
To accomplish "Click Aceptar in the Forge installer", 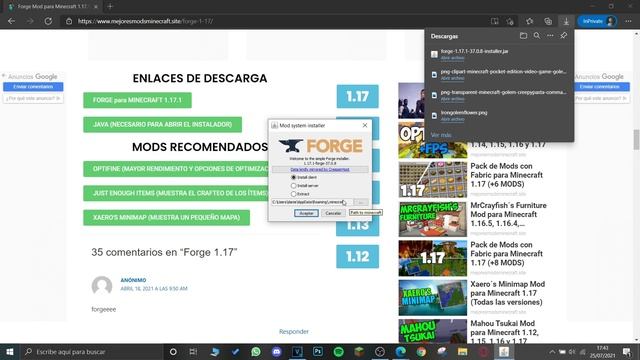I will pos(306,213).
